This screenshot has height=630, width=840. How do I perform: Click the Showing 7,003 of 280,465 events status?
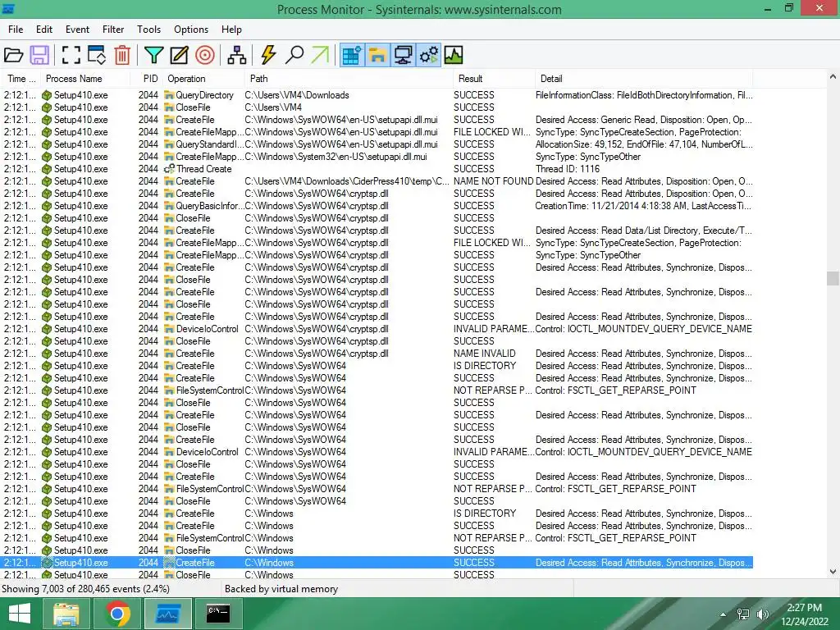[x=85, y=589]
